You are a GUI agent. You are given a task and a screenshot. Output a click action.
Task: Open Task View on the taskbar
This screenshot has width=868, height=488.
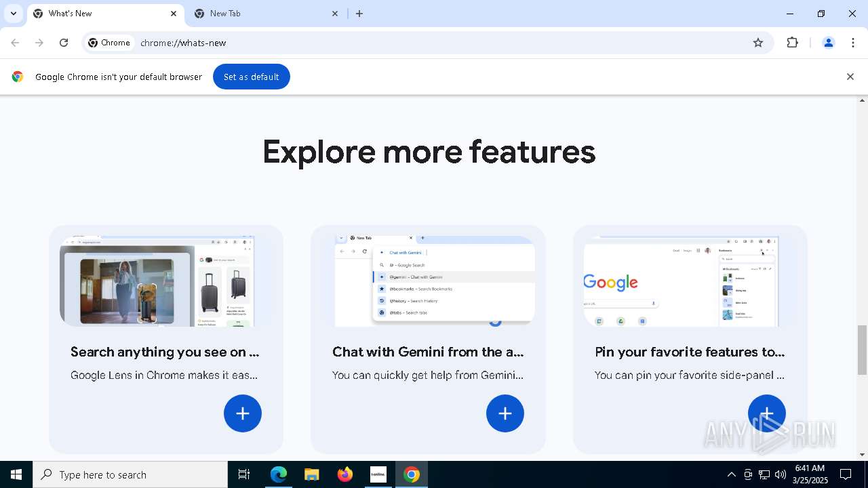[244, 474]
